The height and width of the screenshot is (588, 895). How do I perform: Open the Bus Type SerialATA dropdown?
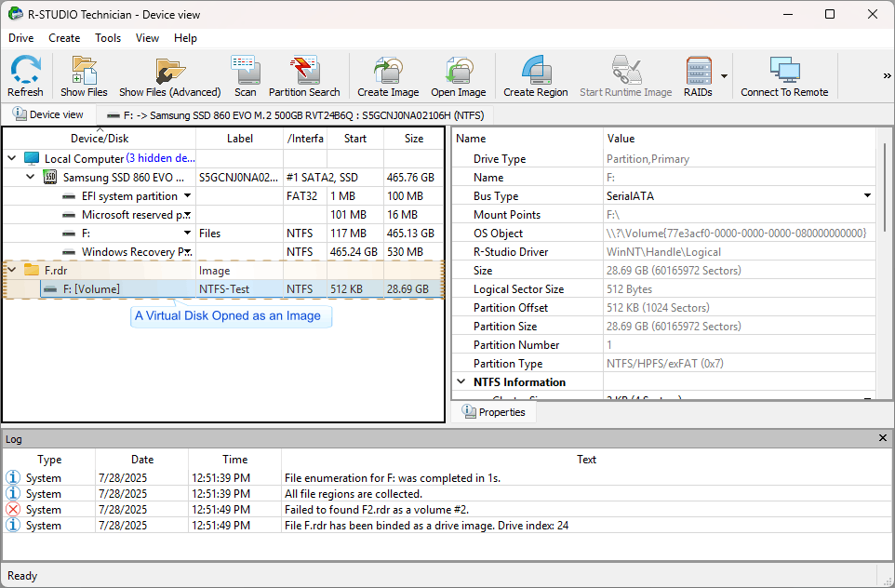pos(868,195)
